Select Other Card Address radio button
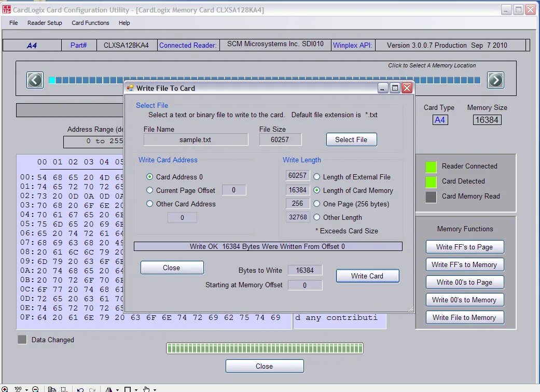 tap(149, 203)
